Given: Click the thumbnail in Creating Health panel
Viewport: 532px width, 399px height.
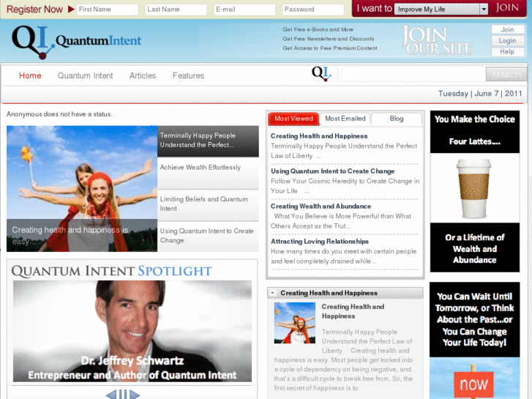Looking at the screenshot, I should pos(294,323).
